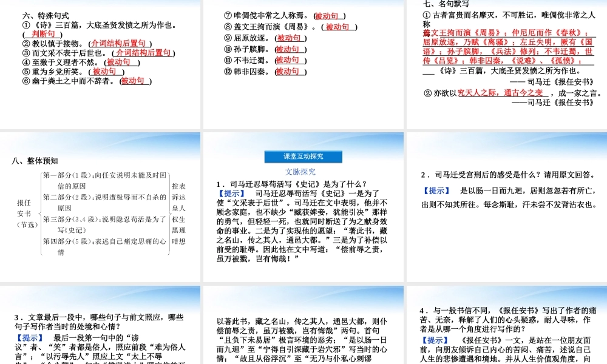
Task: Click answer 介词结构后置句 after 教以慎于接物
Action: click(x=118, y=43)
